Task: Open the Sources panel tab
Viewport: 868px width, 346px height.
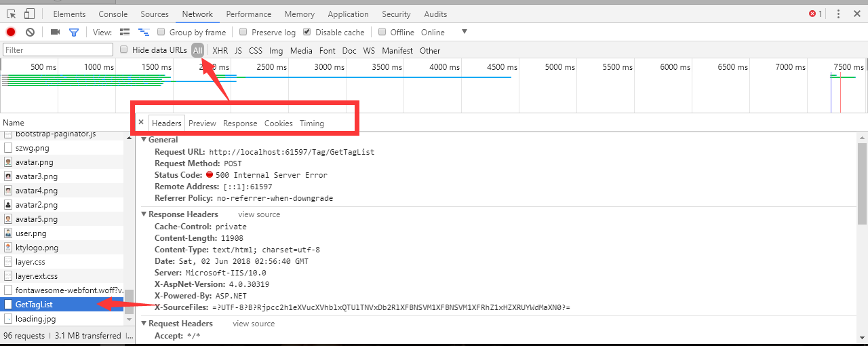Action: pos(155,14)
